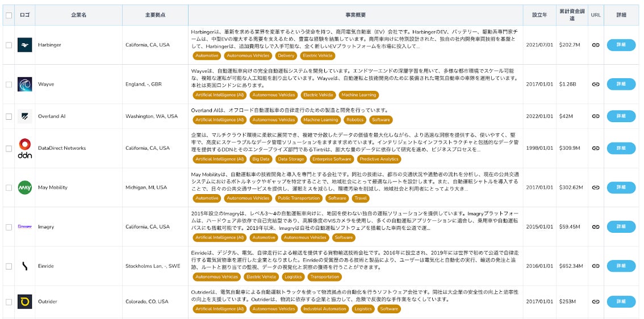Select the Public Transportation tag
644x319 pixels.
tap(299, 198)
